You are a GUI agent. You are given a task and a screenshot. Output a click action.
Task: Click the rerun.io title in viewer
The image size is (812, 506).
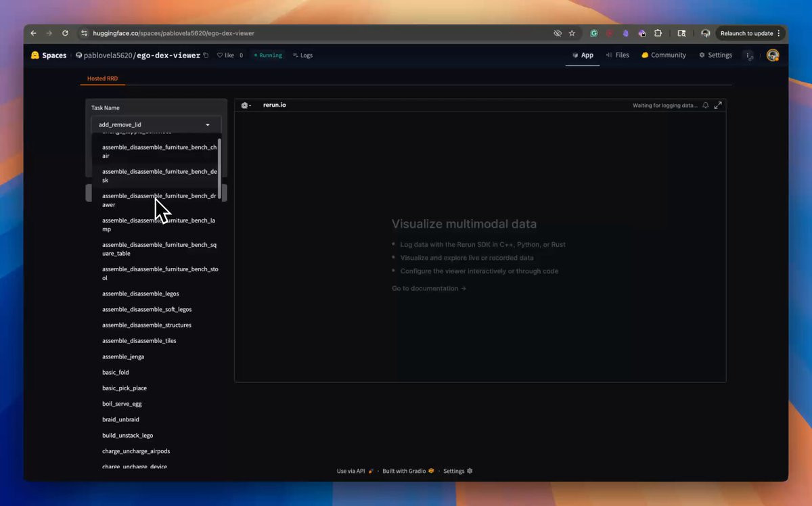[275, 106]
